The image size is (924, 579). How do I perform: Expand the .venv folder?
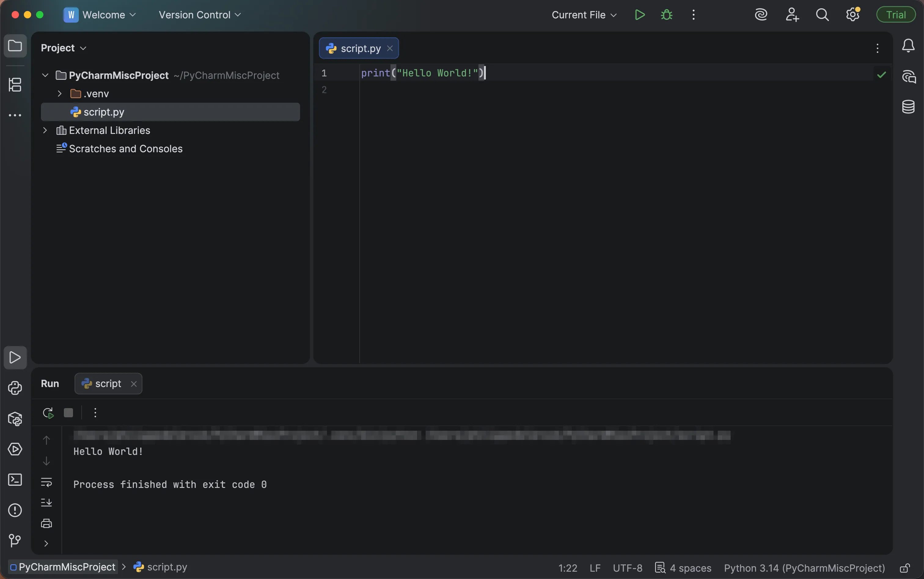pyautogui.click(x=59, y=94)
